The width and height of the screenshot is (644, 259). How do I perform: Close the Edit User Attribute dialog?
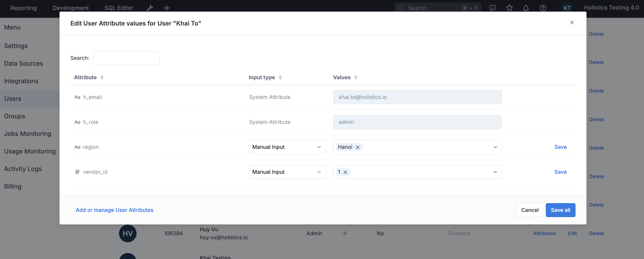[x=572, y=23]
